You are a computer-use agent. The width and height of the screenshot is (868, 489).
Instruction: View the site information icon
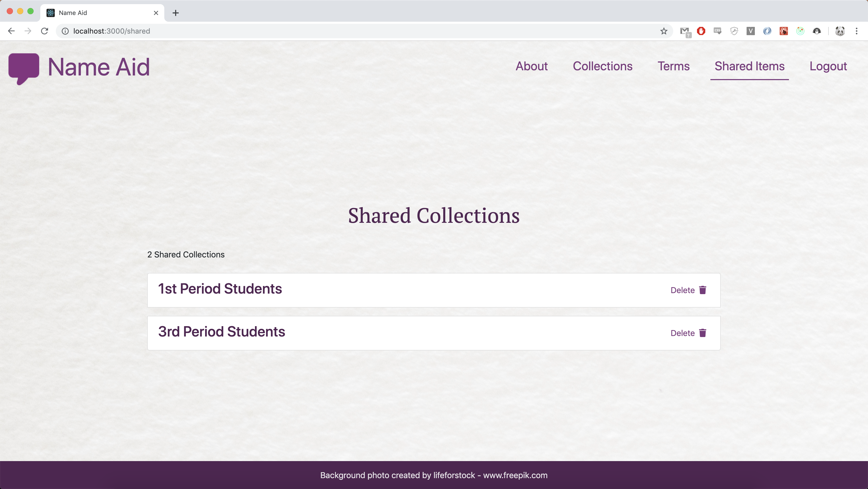(65, 31)
